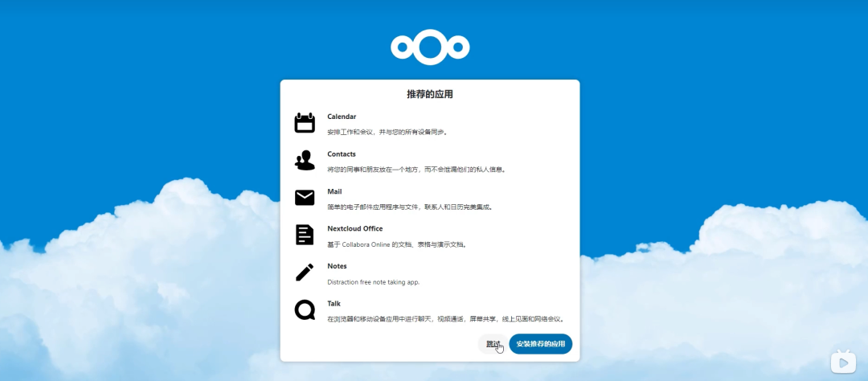868x381 pixels.
Task: Click Contacts description 将您的同事和朋友
Action: 417,170
